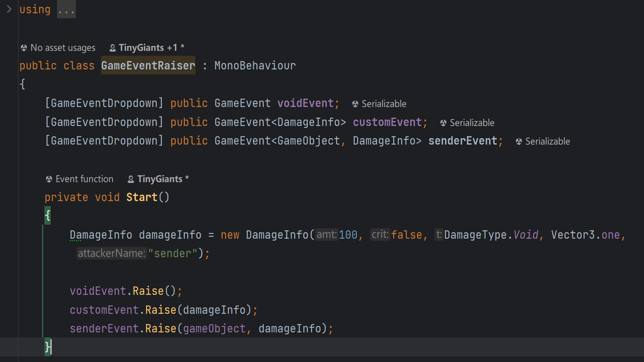Click Unity icon beside Event function
The height and width of the screenshot is (362, 644).
point(49,179)
